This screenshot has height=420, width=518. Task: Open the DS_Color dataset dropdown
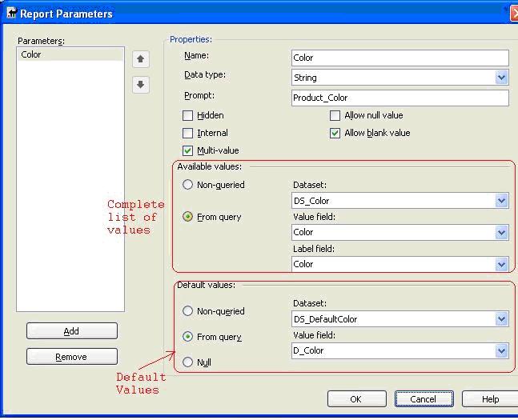pos(501,201)
